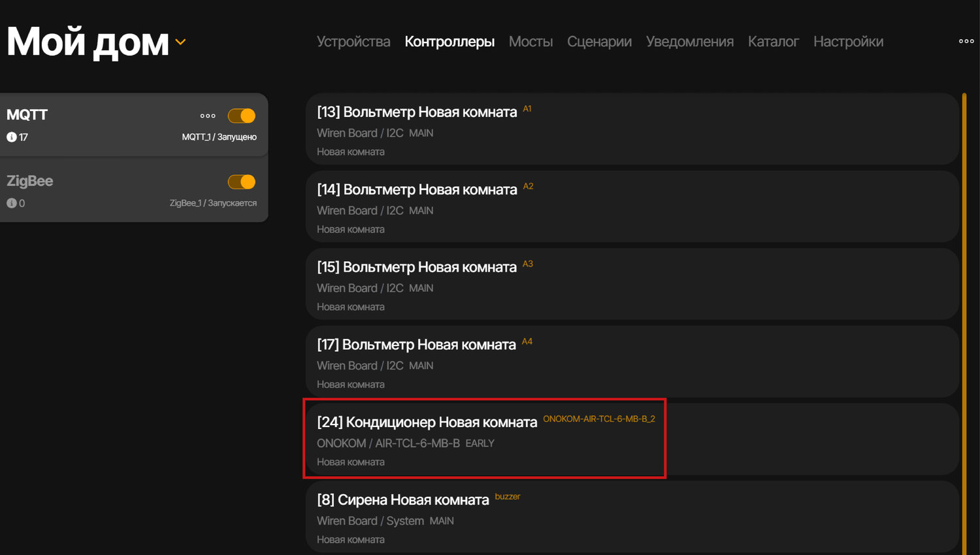The height and width of the screenshot is (555, 980).
Task: Click the A3 label of device [15]
Action: (528, 264)
